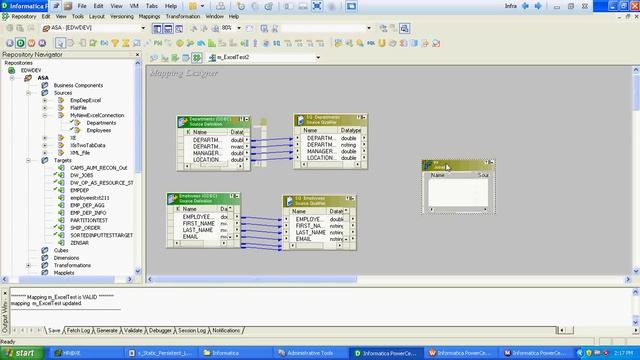Close the Repository Navigator panel
This screenshot has width=640, height=360.
tap(137, 54)
